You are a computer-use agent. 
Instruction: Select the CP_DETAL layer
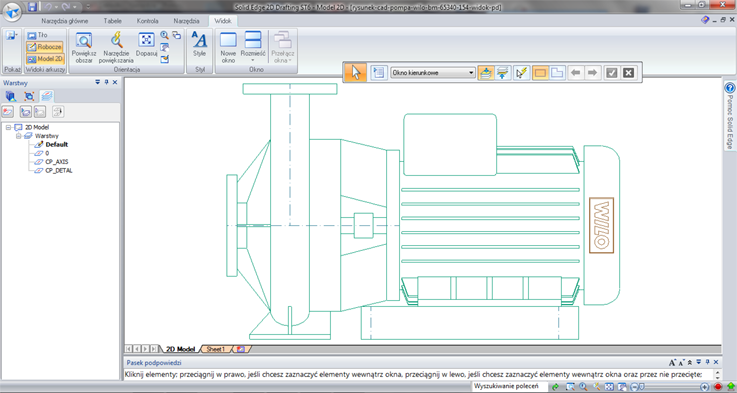click(x=59, y=171)
